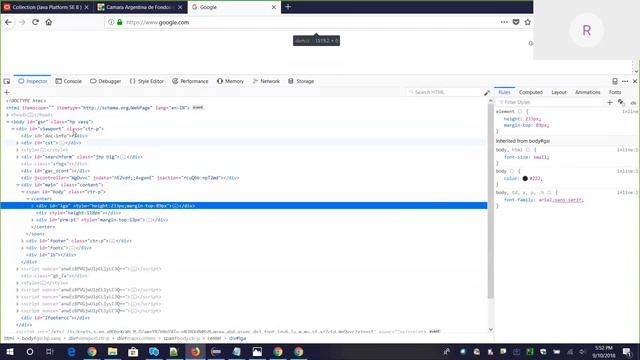Open page actions three-dot menu in URL bar
The image size is (640, 360).
[504, 22]
